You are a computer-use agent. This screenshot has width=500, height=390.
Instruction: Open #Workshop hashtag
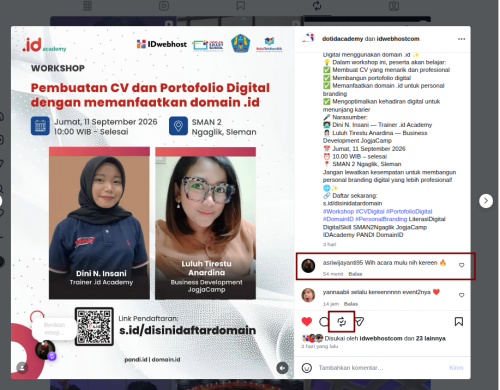pyautogui.click(x=338, y=211)
